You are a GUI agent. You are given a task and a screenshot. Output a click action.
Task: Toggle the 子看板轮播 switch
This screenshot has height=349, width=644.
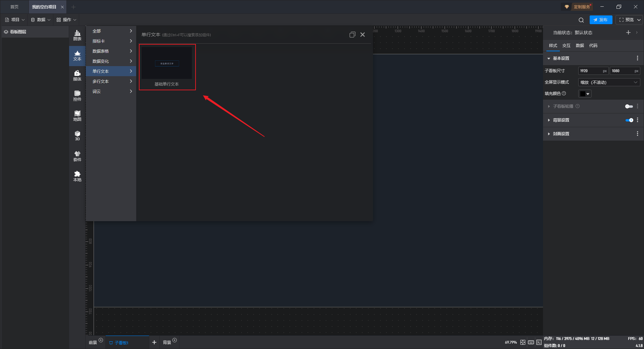(629, 106)
